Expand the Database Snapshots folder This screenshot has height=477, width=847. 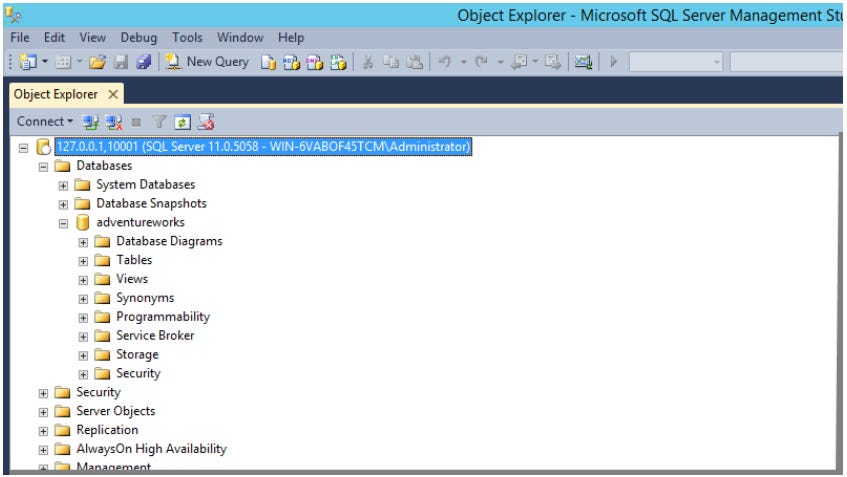[63, 205]
